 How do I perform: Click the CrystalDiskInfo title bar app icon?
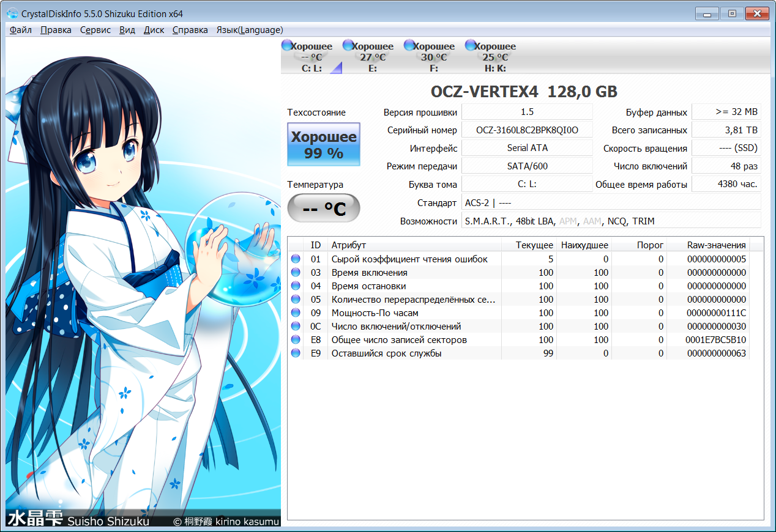12,13
